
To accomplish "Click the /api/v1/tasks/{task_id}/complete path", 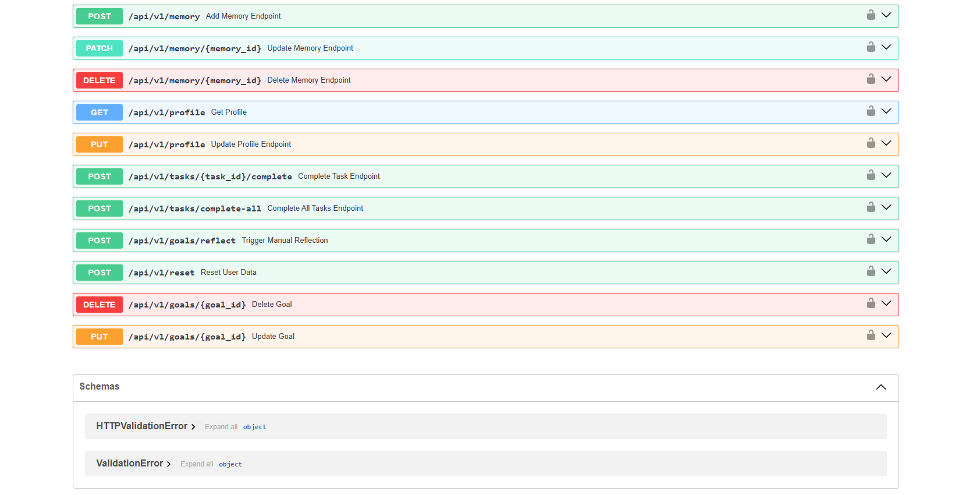I will [x=210, y=176].
